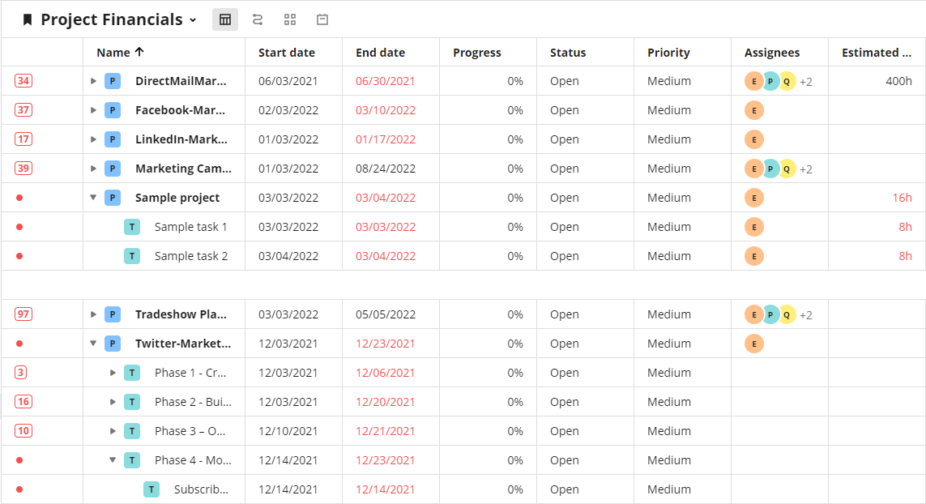926x504 pixels.
Task: Open the Project Financials view dropdown
Action: pyautogui.click(x=193, y=20)
